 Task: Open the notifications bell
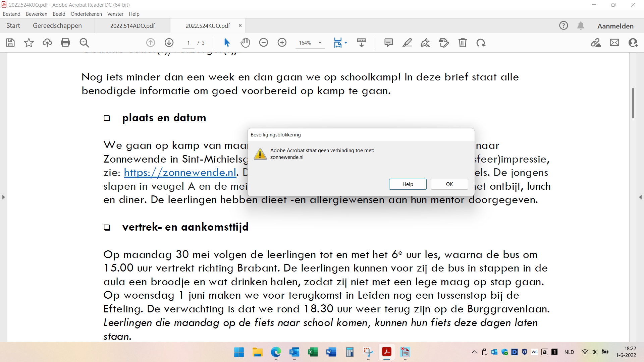tap(581, 26)
